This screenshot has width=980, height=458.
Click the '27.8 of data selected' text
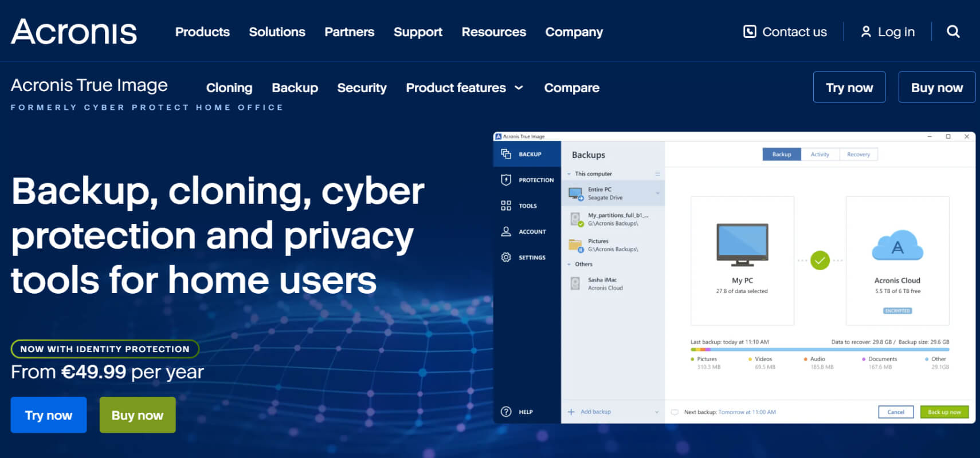742,291
